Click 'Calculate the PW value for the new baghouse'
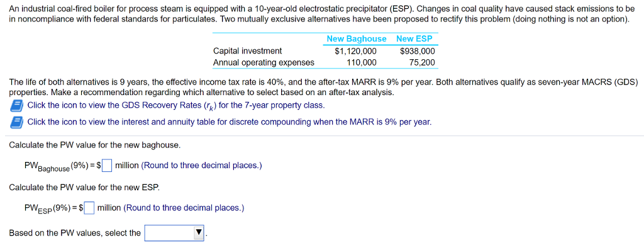Screen dimensions: 644x252 point(94,145)
